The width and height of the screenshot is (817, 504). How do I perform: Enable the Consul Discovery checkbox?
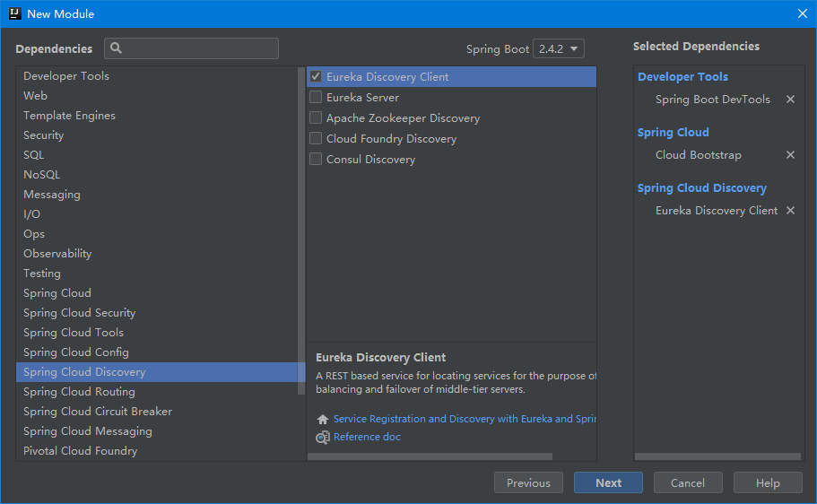pos(316,159)
